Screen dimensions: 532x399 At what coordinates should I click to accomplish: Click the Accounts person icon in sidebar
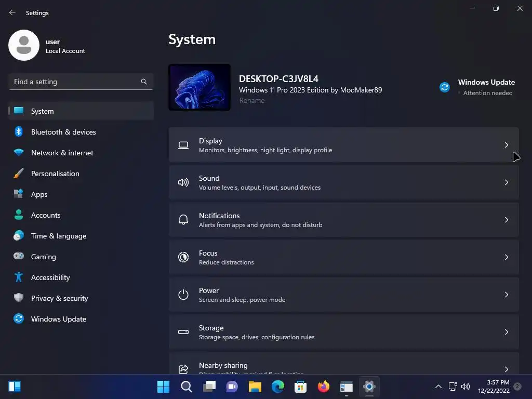click(19, 215)
